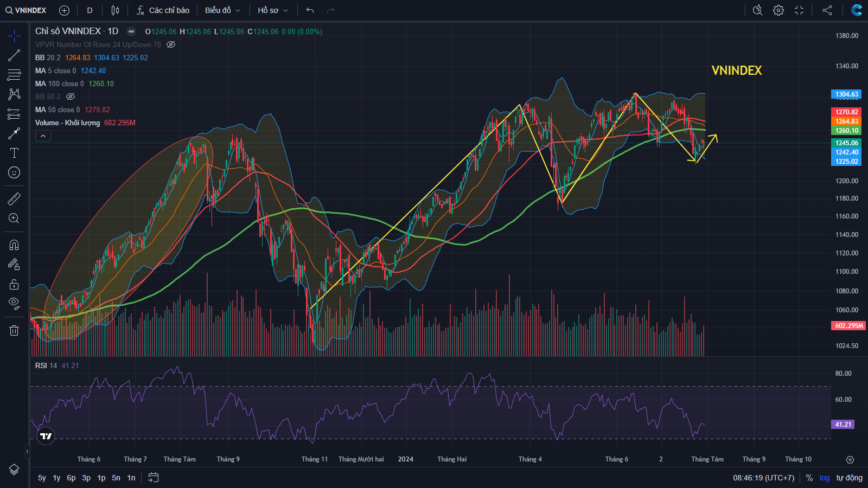This screenshot has width=868, height=488.
Task: Click the 41.21 RSI value label
Action: tap(843, 425)
